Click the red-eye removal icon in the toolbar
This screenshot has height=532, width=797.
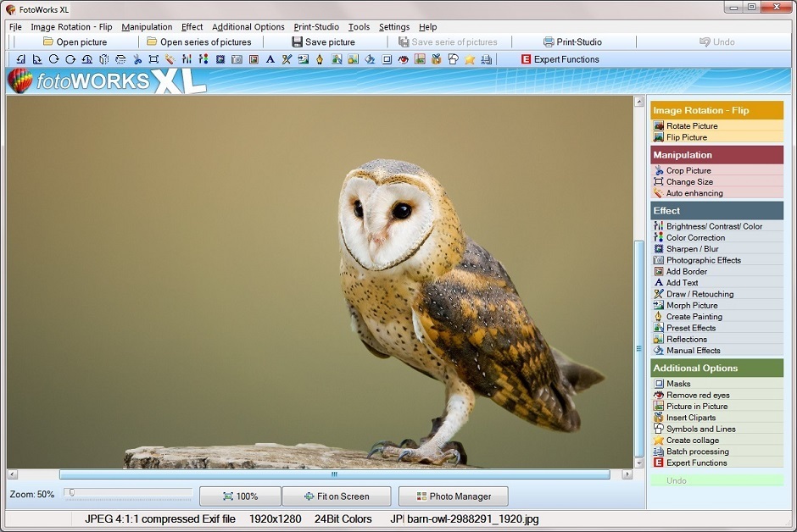coord(404,59)
